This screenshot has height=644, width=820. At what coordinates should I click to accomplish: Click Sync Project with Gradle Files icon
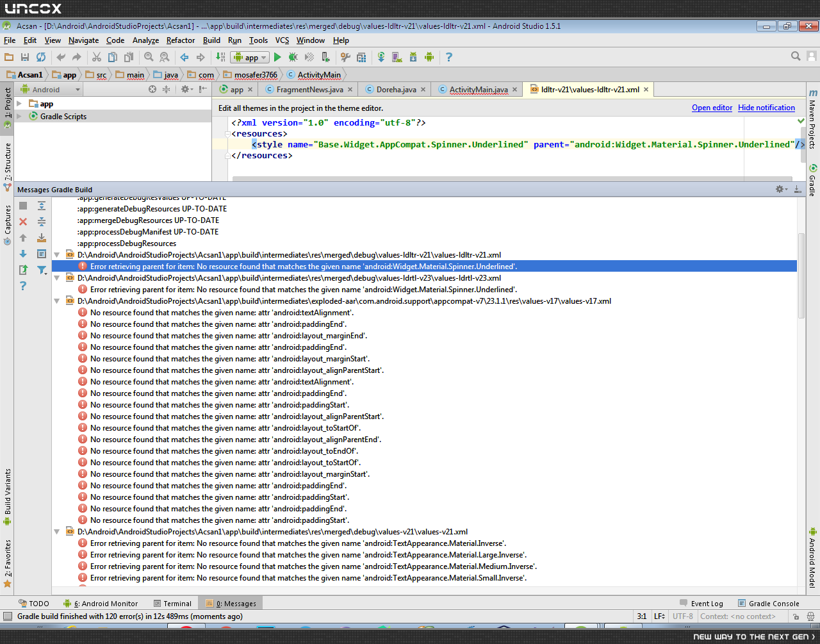(x=381, y=57)
